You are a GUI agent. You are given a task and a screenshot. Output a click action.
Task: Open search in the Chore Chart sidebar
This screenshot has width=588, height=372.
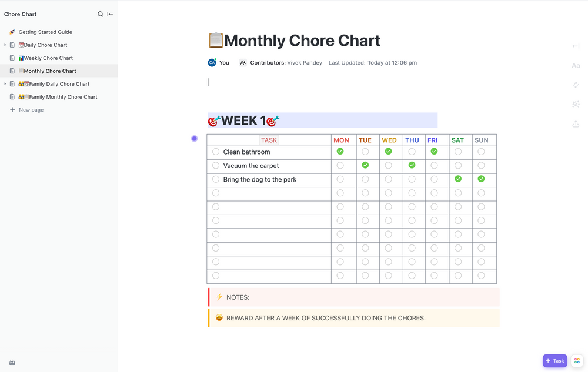tap(100, 14)
